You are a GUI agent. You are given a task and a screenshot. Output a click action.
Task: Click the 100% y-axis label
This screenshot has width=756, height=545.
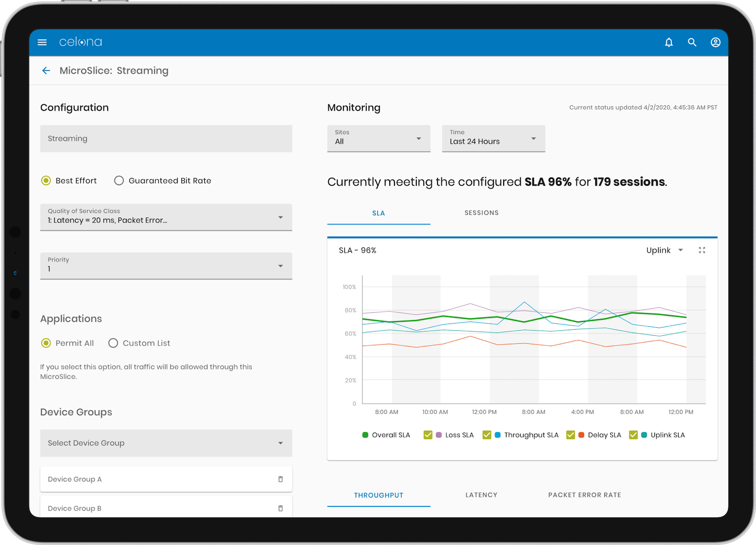(349, 287)
